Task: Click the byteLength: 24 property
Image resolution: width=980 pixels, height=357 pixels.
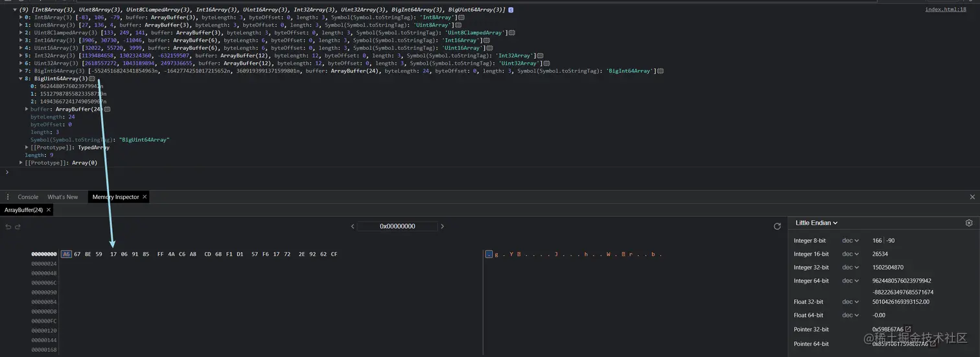Action: (52, 117)
